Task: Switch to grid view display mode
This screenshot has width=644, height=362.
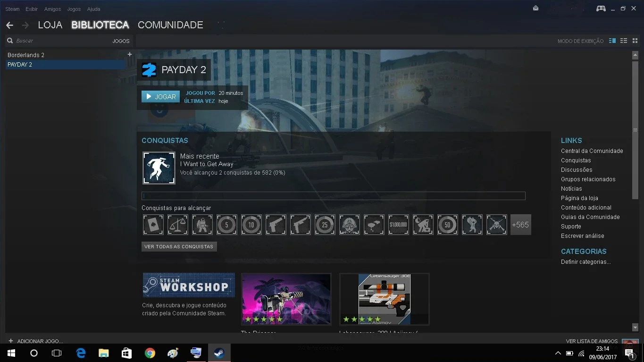Action: pyautogui.click(x=635, y=41)
